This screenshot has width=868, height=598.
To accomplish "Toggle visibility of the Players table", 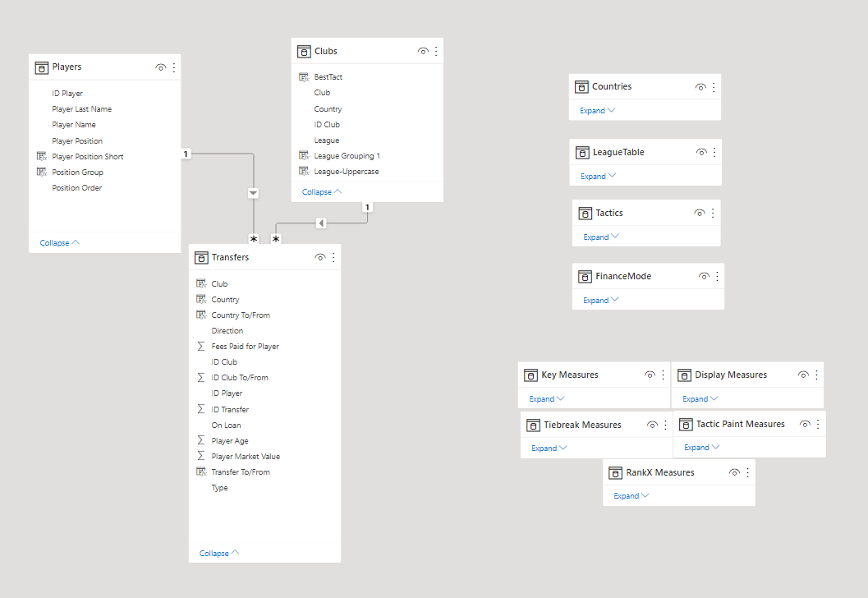I will [x=161, y=67].
